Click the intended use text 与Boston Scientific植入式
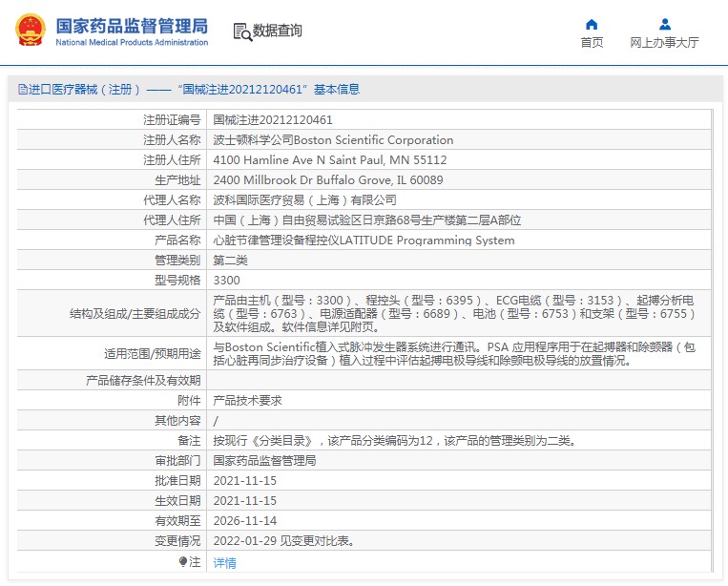 (453, 354)
